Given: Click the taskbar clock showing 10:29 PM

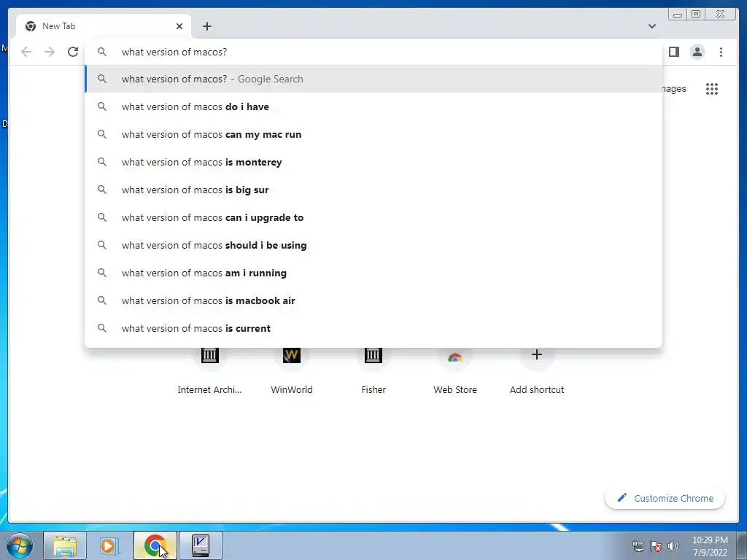Looking at the screenshot, I should point(710,546).
